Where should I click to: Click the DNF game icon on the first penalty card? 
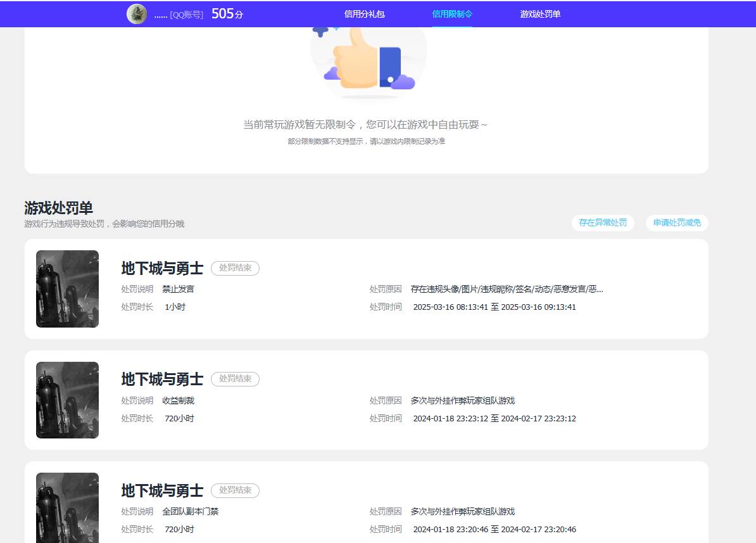pyautogui.click(x=67, y=289)
